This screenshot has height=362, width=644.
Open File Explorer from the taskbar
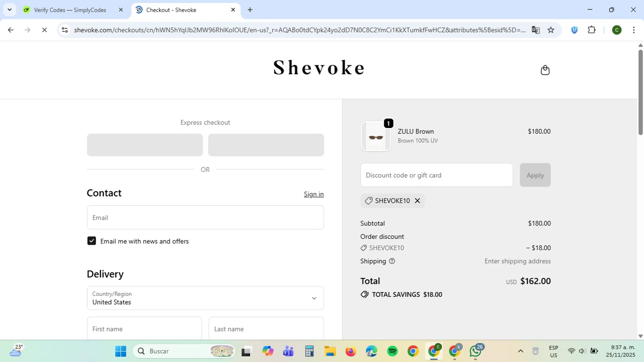(330, 351)
